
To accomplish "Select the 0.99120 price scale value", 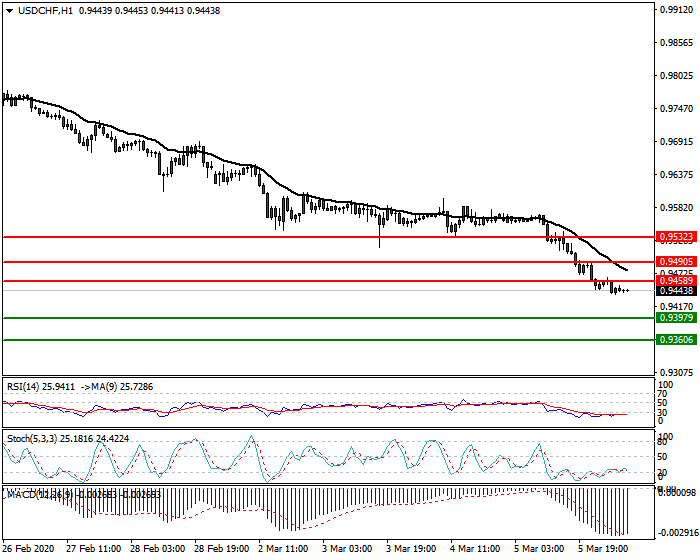I will 677,10.
